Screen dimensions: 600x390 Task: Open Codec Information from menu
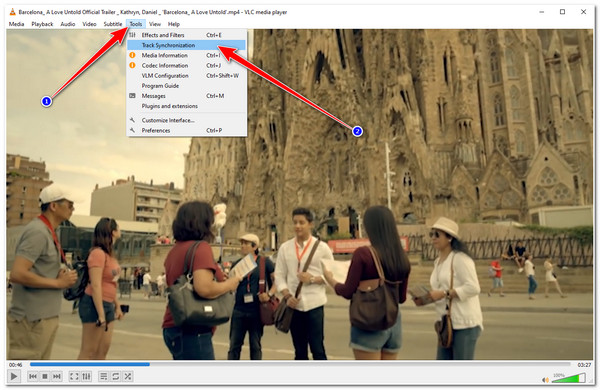[187, 65]
